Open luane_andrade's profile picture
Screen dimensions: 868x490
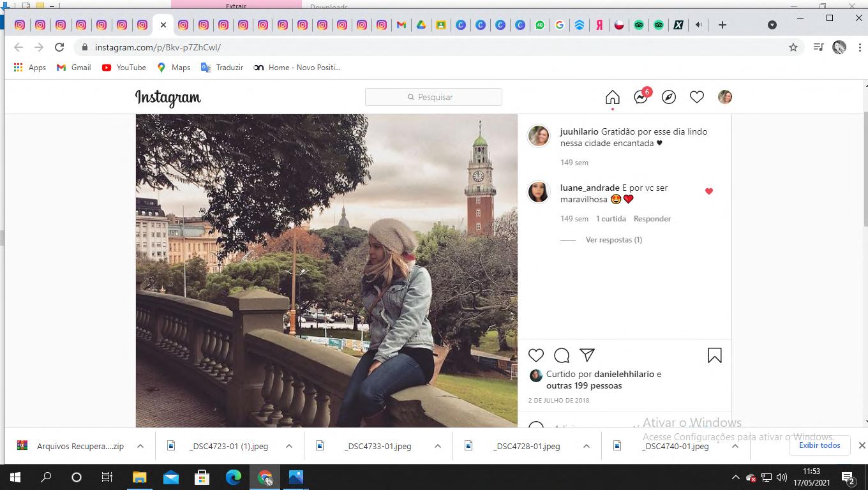click(x=539, y=191)
